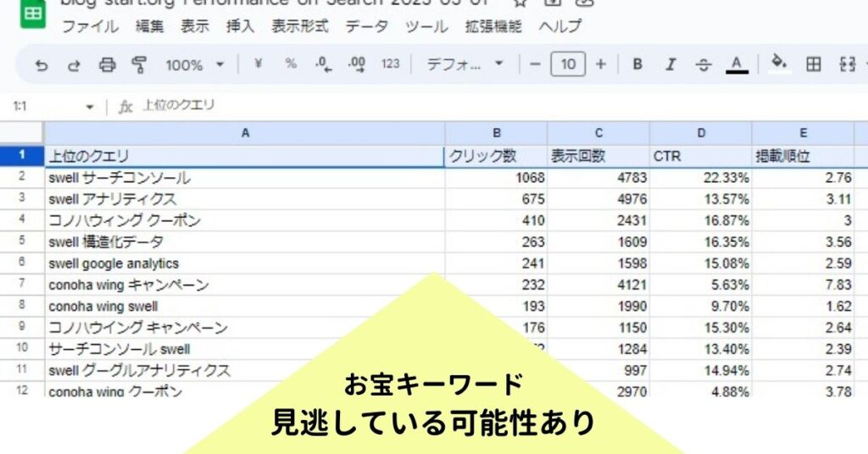
Task: Select cell 上位のクエリ
Action: (x=245, y=156)
